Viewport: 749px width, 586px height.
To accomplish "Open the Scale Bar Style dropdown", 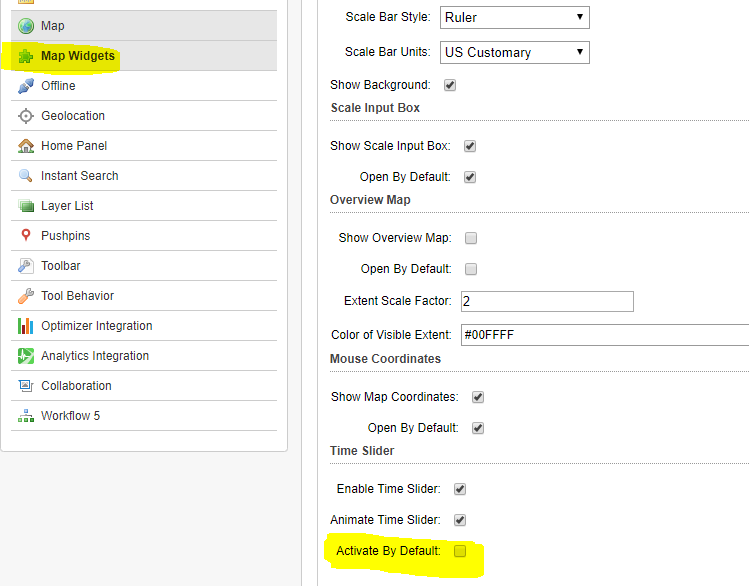I will [514, 18].
